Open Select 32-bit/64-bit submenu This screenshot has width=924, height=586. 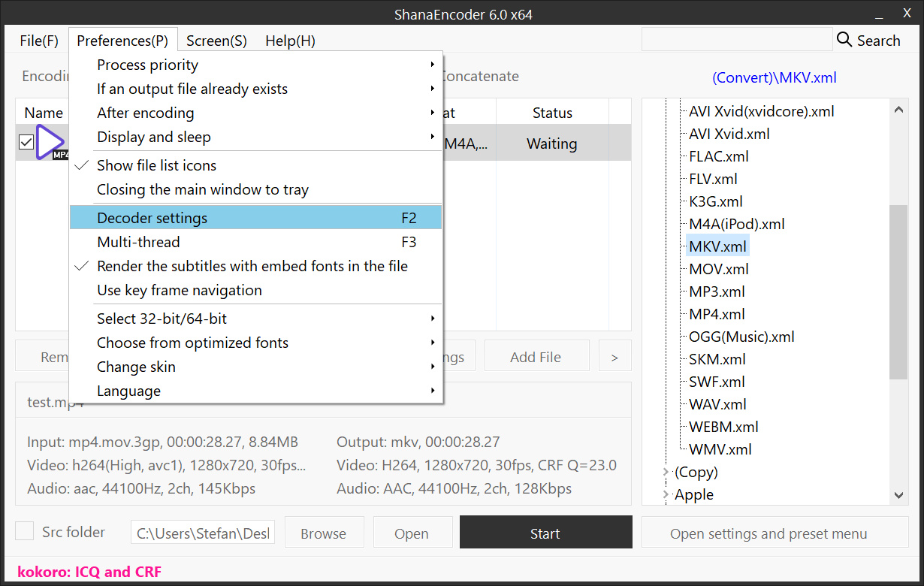point(255,319)
